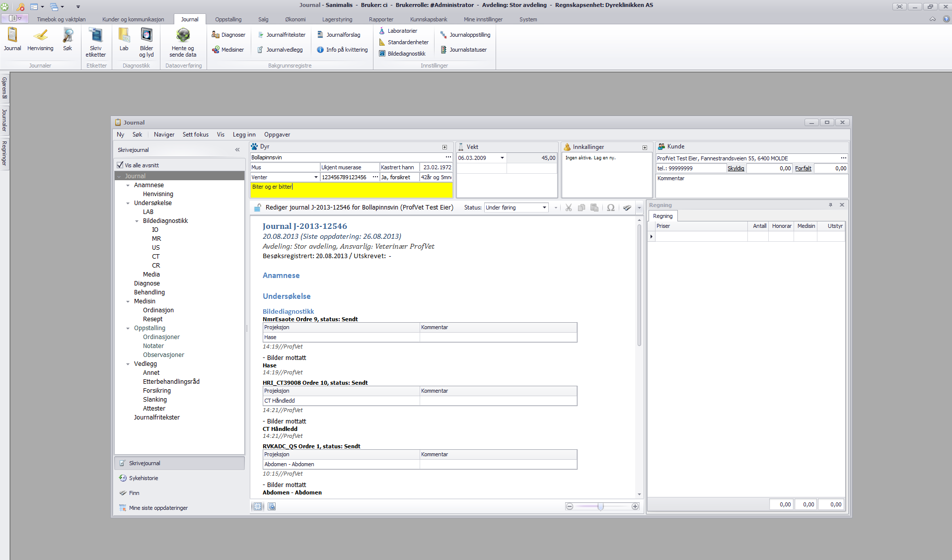Open the Bollapinnsvin name ellipsis button

[x=448, y=157]
